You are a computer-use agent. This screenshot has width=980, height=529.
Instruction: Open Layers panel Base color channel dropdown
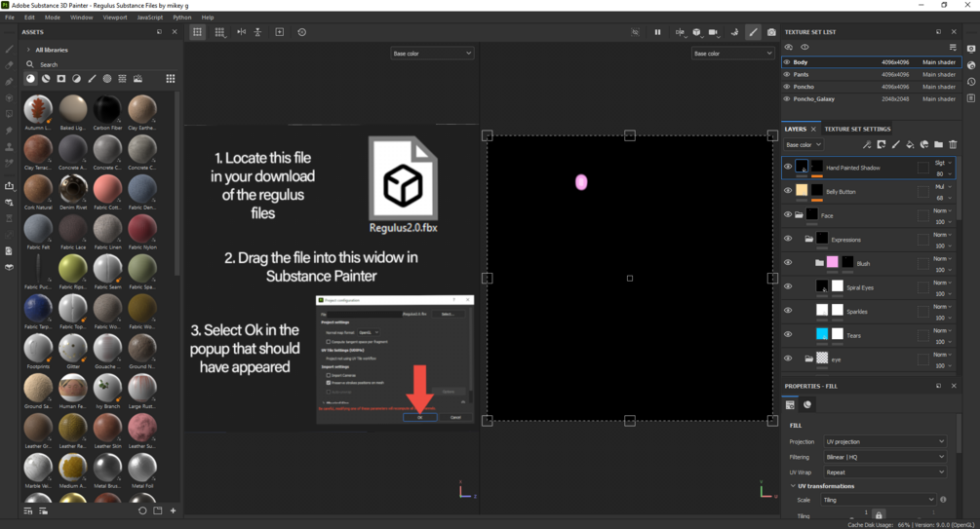click(804, 145)
